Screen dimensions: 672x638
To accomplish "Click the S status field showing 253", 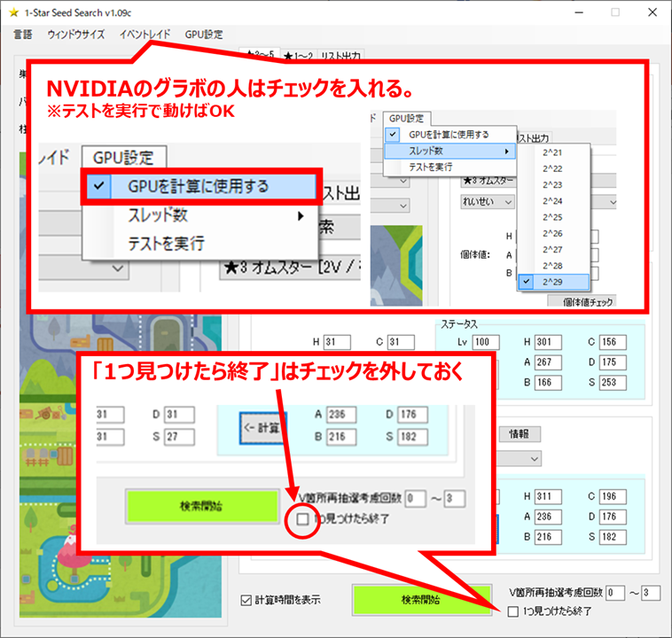I will tap(613, 382).
